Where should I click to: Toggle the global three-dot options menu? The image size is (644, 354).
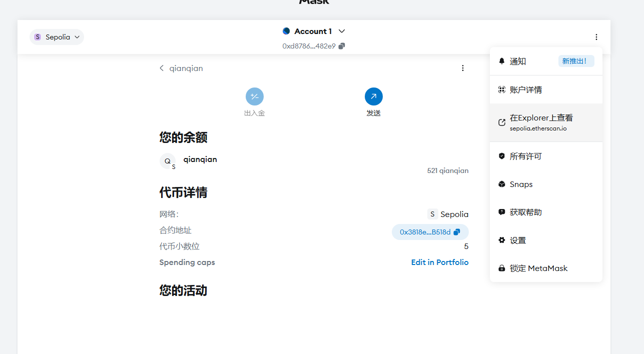tap(596, 37)
